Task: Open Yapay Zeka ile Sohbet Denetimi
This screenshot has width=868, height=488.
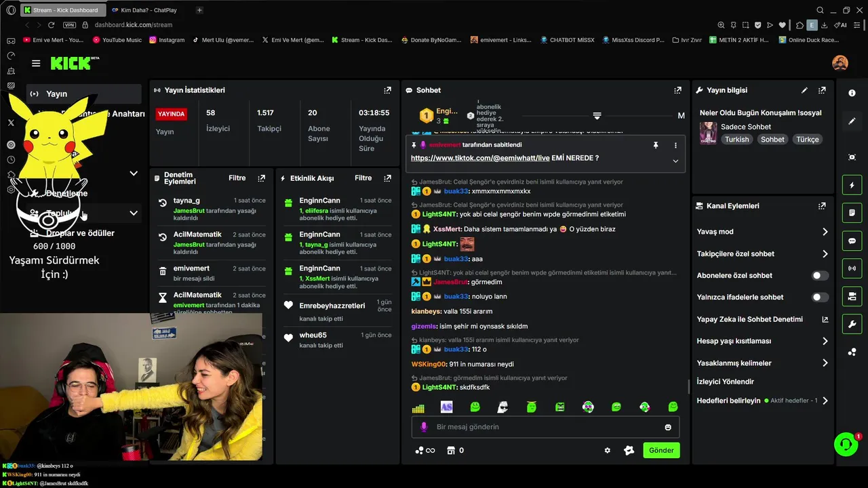Action: coord(763,319)
